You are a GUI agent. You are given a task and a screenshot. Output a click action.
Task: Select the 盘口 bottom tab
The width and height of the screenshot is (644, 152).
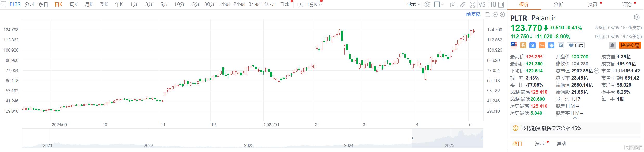[x=518, y=143]
